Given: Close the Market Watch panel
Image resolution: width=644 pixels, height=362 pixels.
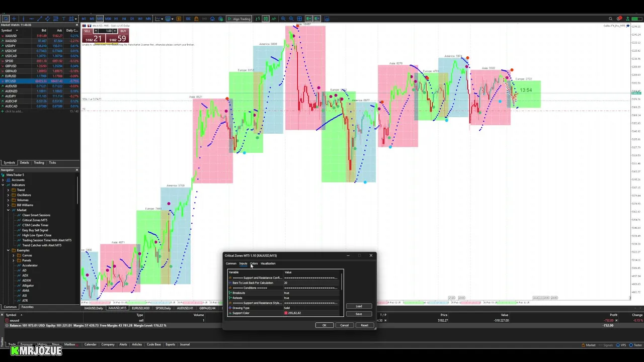Looking at the screenshot, I should pos(77,25).
